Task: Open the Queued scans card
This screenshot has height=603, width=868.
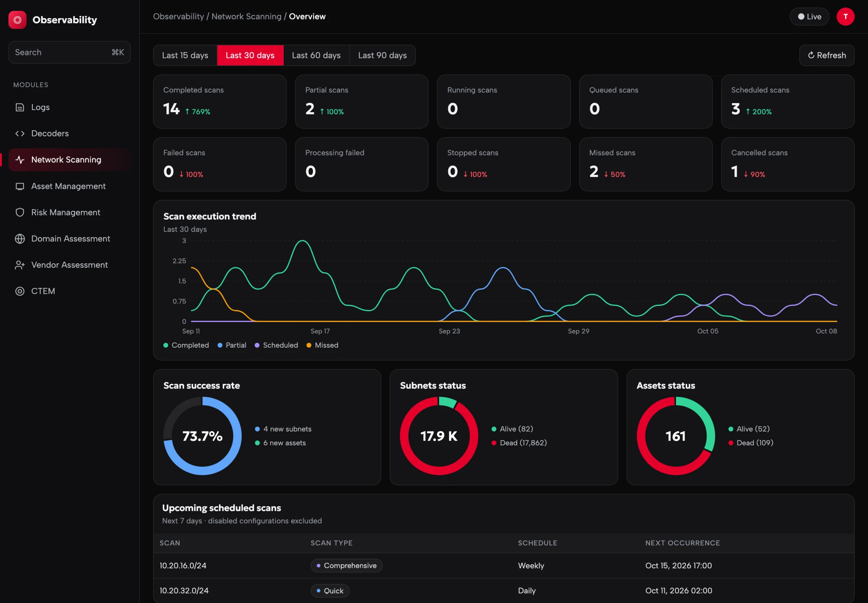Action: pos(646,102)
